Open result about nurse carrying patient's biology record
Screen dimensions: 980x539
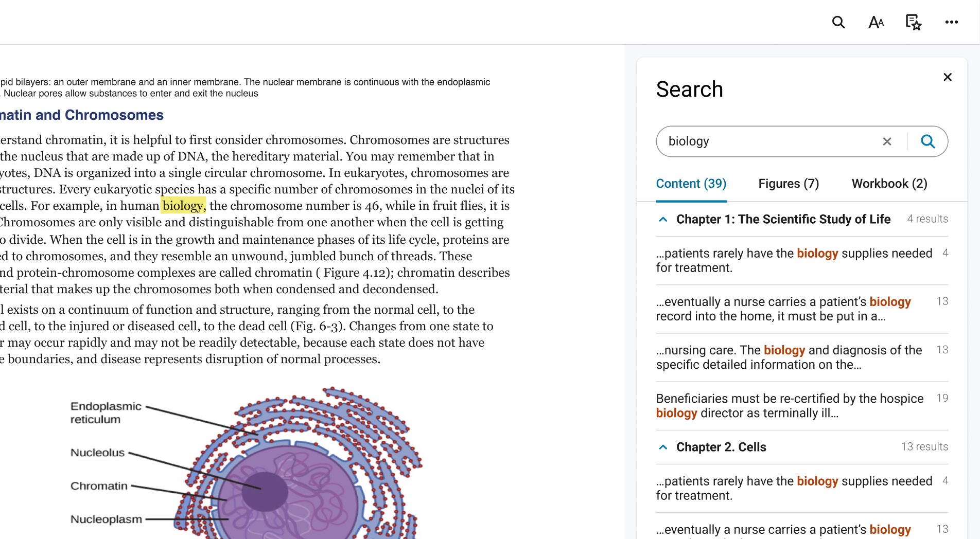point(783,309)
